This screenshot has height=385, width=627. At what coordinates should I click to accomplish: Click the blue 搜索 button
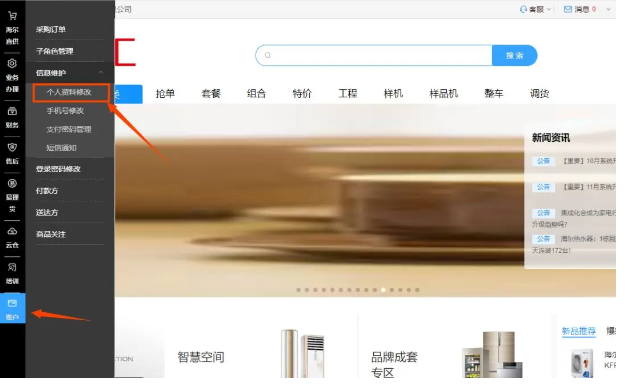coord(515,56)
